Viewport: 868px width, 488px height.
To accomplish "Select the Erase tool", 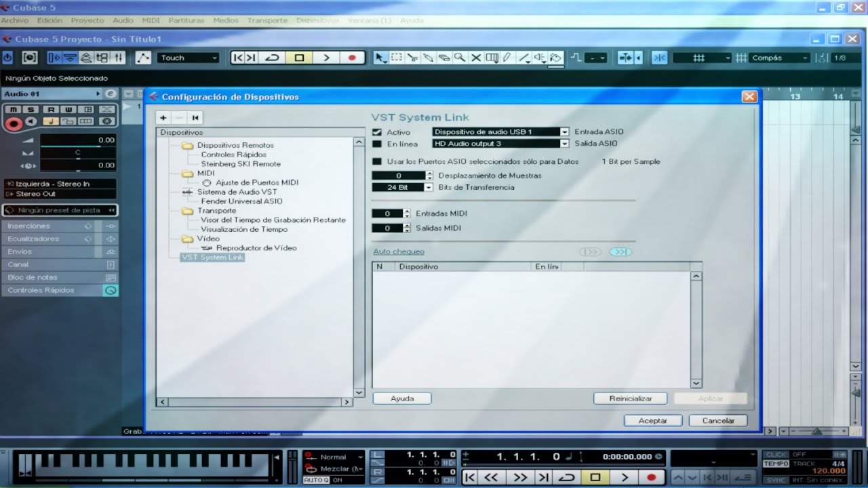I will [444, 58].
